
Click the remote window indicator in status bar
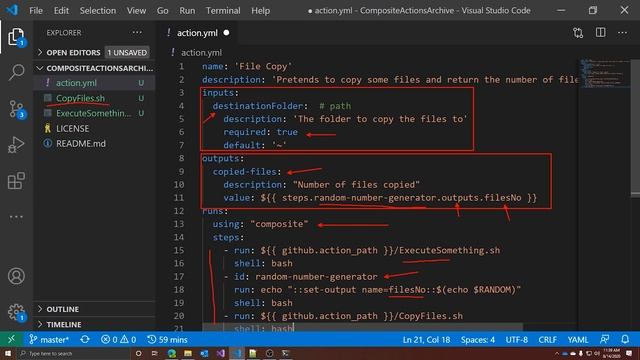click(x=11, y=339)
